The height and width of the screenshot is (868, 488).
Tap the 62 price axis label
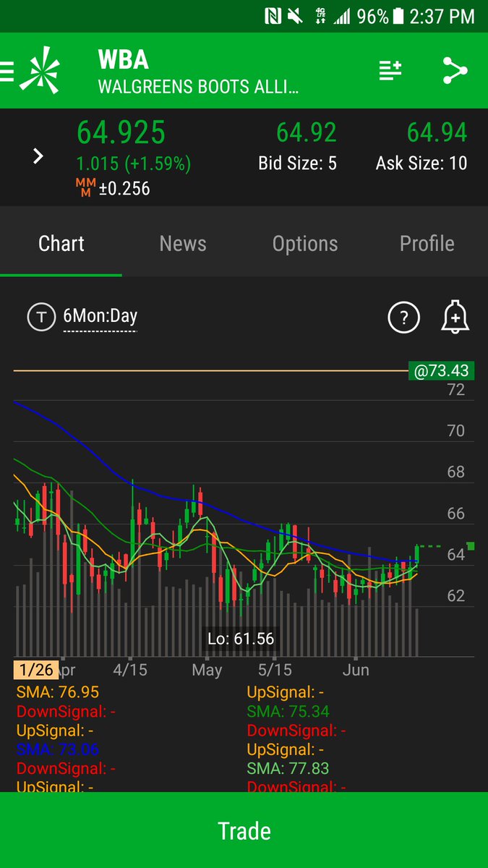tap(456, 595)
